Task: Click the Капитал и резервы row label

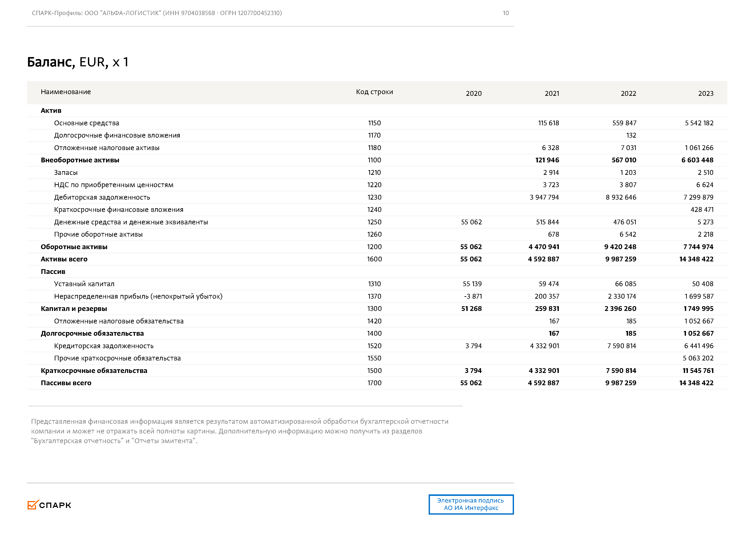Action: tap(74, 309)
